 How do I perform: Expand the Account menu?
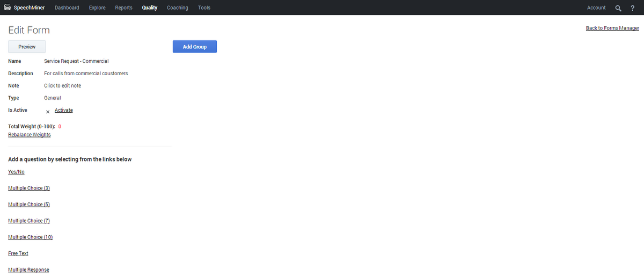pyautogui.click(x=596, y=8)
